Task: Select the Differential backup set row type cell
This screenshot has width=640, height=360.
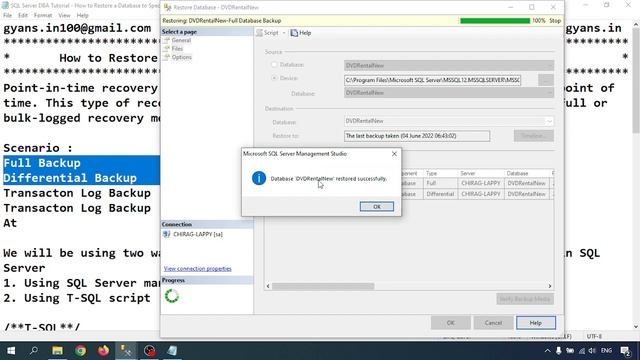Action: pyautogui.click(x=440, y=194)
